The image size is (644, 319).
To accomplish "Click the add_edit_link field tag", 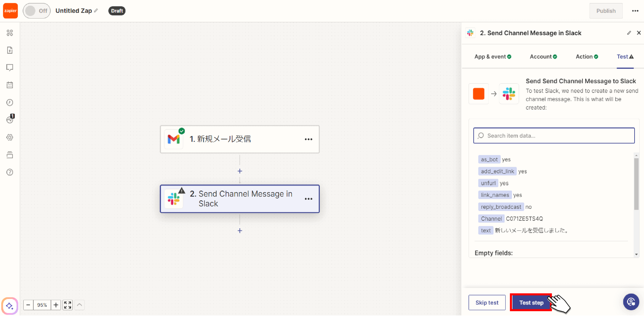I will coord(497,171).
